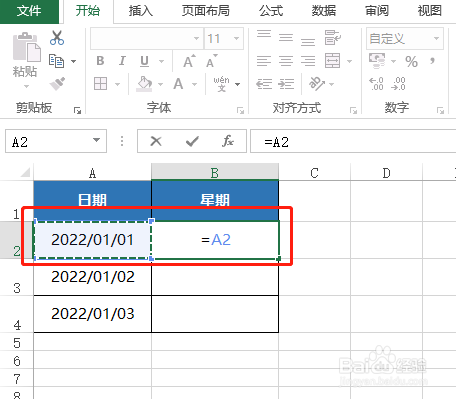The width and height of the screenshot is (456, 399).
Task: Align text to top
Action: click(264, 34)
